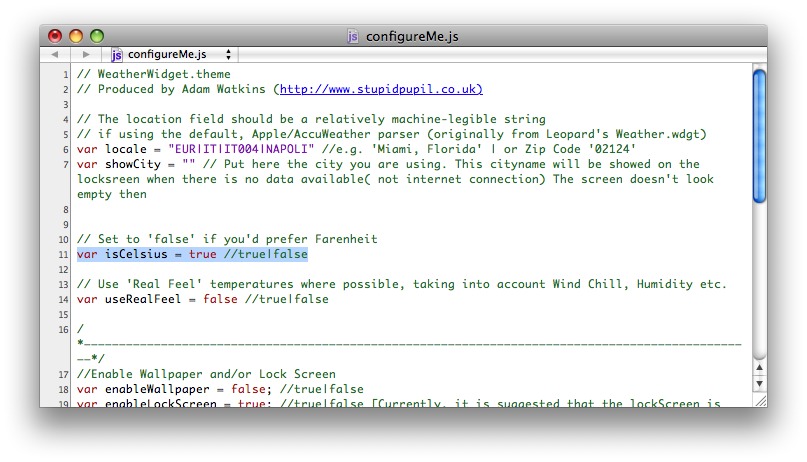The height and width of the screenshot is (462, 807).
Task: Click the window resize grip corner
Action: pos(759,399)
